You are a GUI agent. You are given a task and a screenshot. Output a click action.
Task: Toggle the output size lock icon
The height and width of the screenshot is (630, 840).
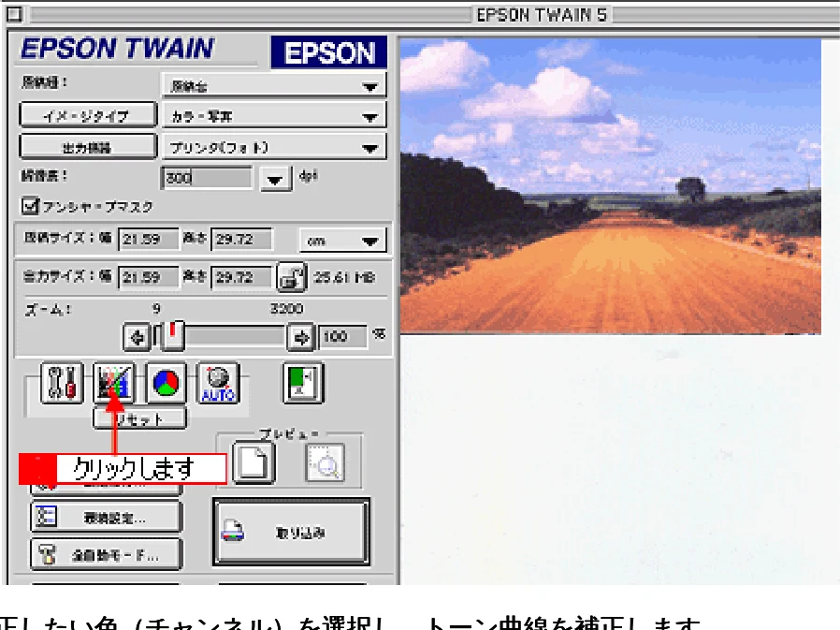292,277
